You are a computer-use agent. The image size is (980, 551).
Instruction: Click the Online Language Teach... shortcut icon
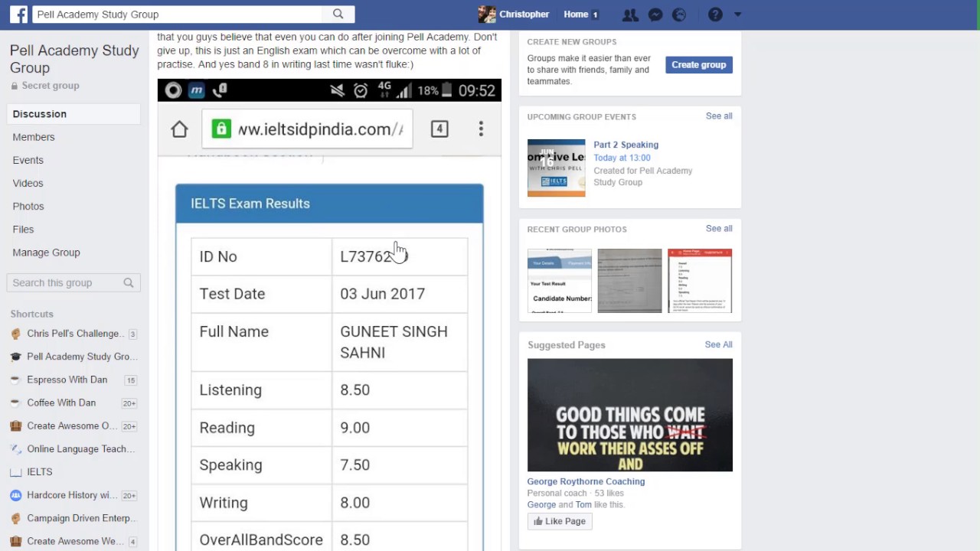tap(15, 448)
